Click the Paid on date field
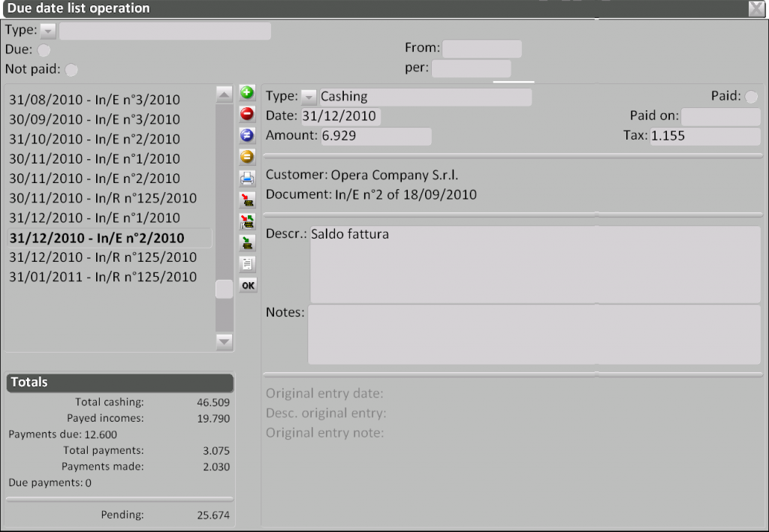 click(x=720, y=117)
